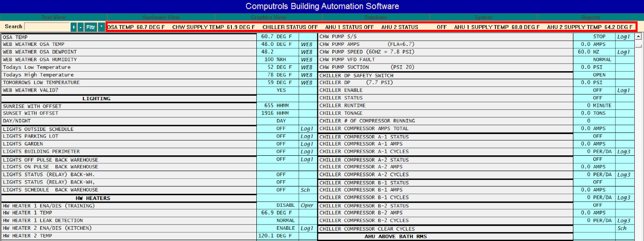Open Log3 for COMPRESSOR A-2 CYCLES
644x241 pixels.
pyautogui.click(x=624, y=175)
